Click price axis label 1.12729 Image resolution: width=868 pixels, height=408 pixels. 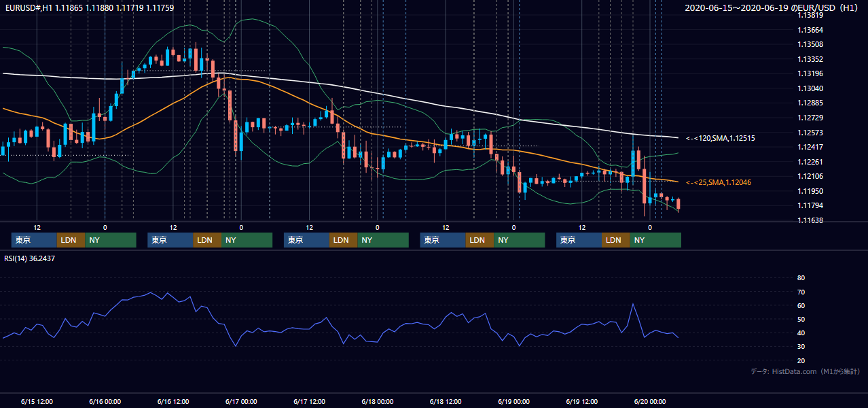[x=810, y=118]
